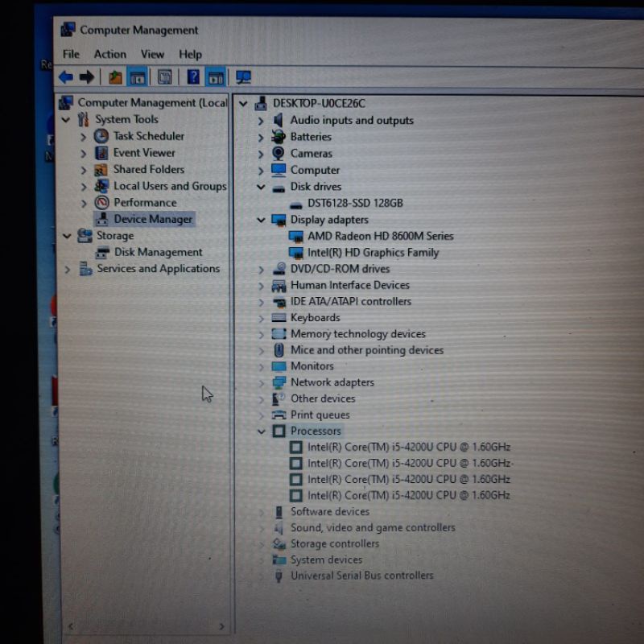Viewport: 644px width, 644px height.
Task: Toggle the Show/Hide Console Tree toolbar button
Action: point(138,77)
